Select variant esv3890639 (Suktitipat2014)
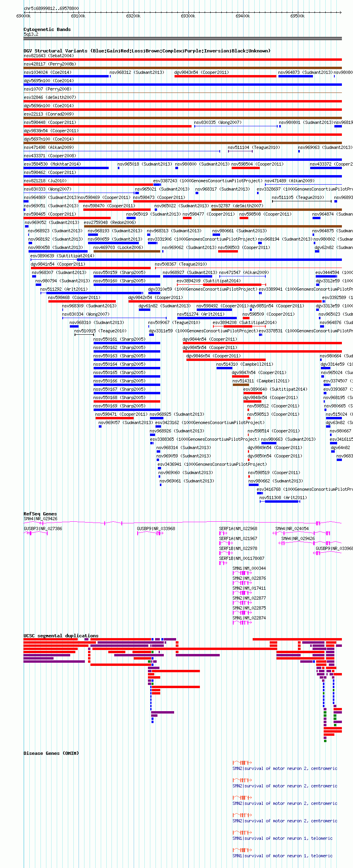The image size is (353, 868). click(62, 256)
